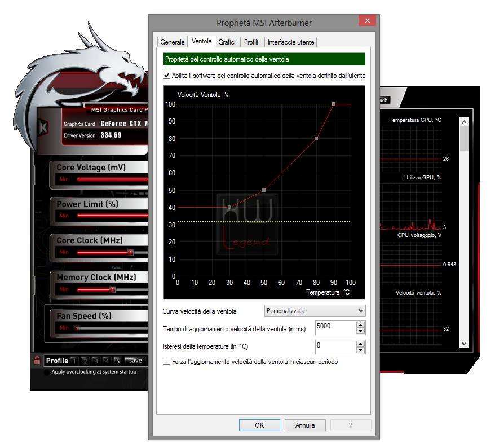Screen dimensions: 495x448
Task: Increase the temperature hysteresis value
Action: click(360, 344)
